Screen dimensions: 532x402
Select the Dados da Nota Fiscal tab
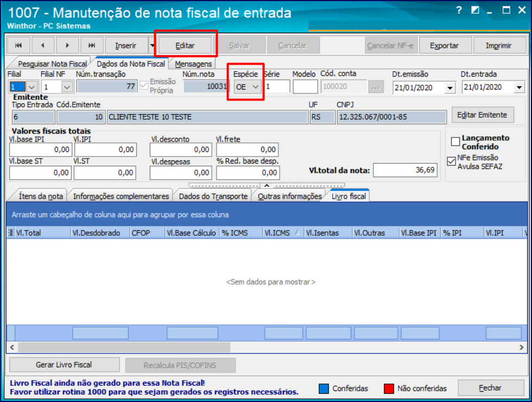pos(131,64)
